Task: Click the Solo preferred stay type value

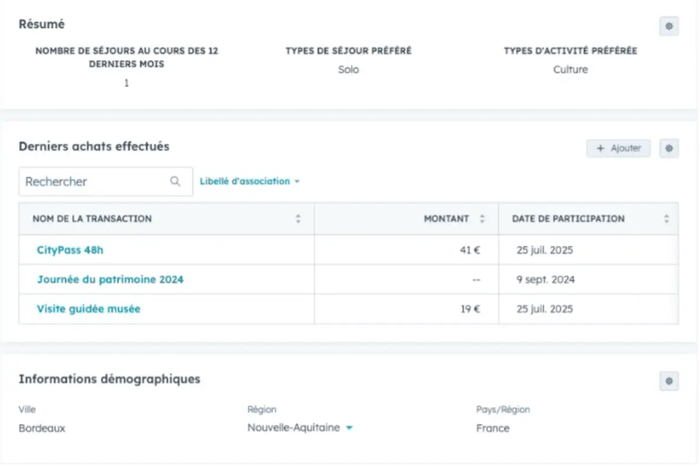Action: [x=348, y=70]
